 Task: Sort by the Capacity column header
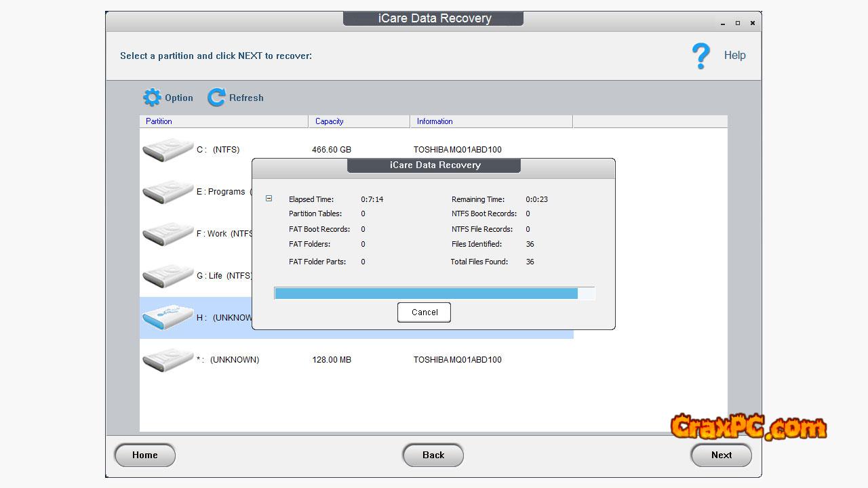(x=359, y=121)
